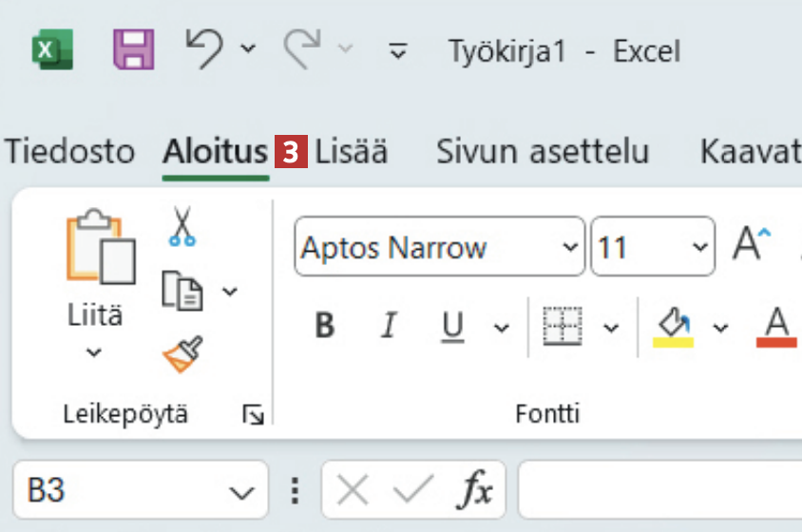Select the Format Painter brush icon
The width and height of the screenshot is (802, 532).
coord(181,355)
